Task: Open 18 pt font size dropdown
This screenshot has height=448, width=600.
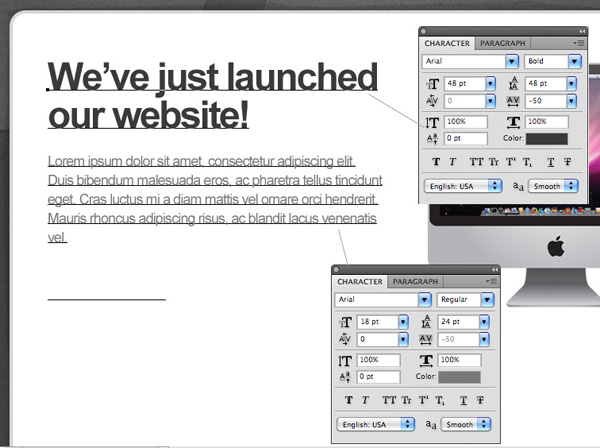Action: [x=403, y=322]
